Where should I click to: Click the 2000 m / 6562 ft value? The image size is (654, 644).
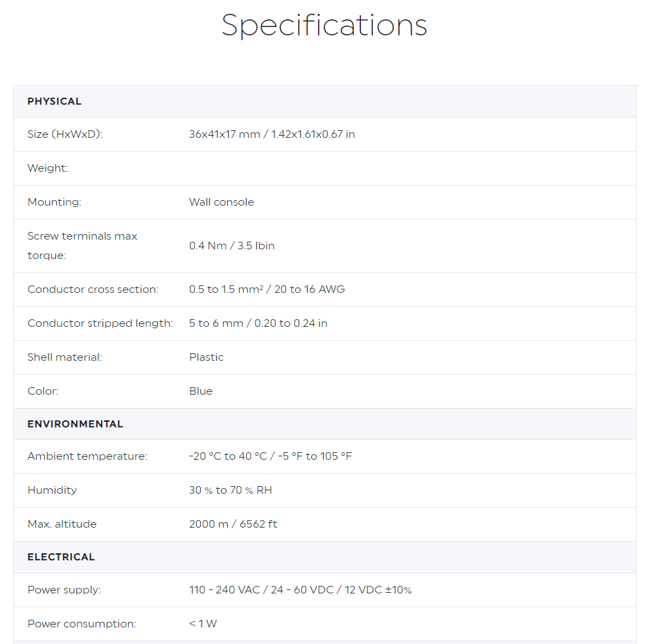point(233,524)
